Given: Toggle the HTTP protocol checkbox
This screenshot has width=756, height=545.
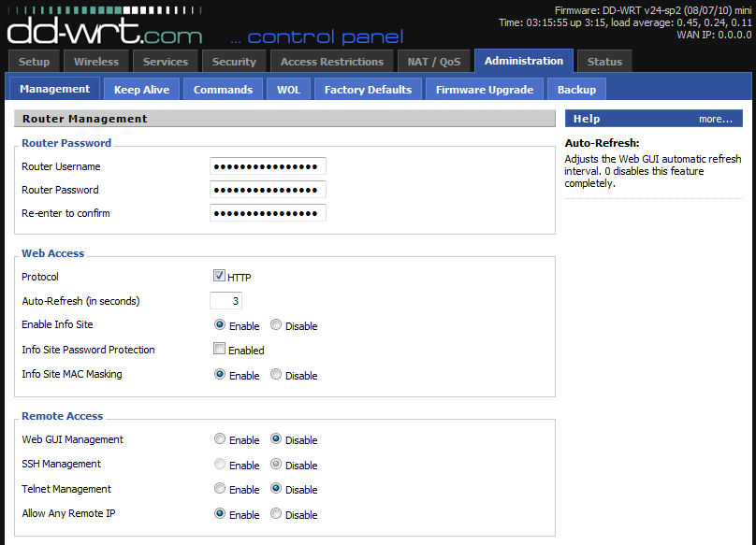Looking at the screenshot, I should coord(219,276).
